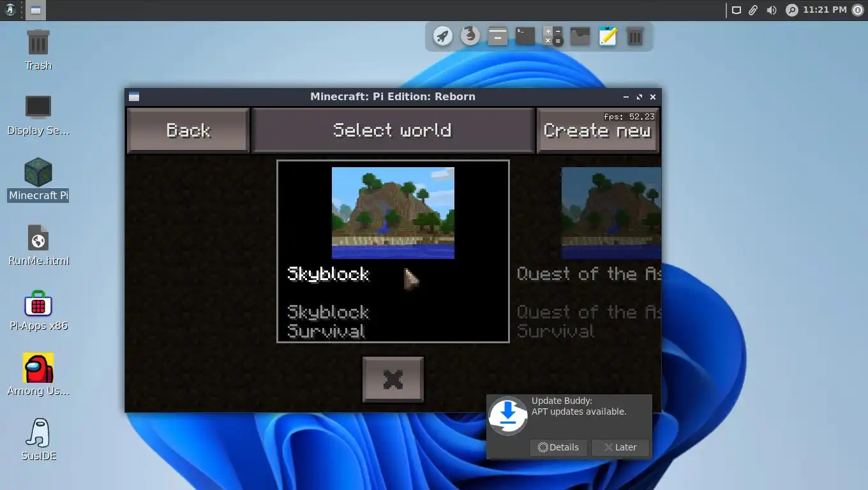Screen dimensions: 868x490
Task: Click Details in Update Buddy notification
Action: (x=558, y=447)
